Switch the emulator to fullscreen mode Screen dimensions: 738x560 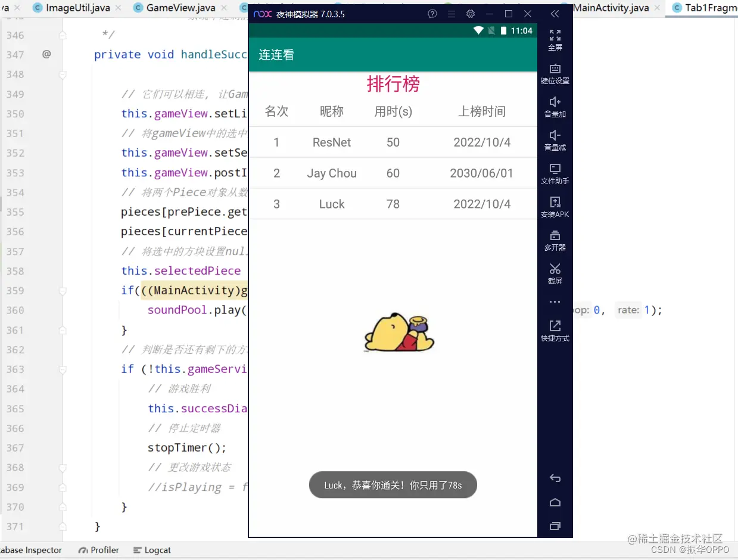pos(555,41)
